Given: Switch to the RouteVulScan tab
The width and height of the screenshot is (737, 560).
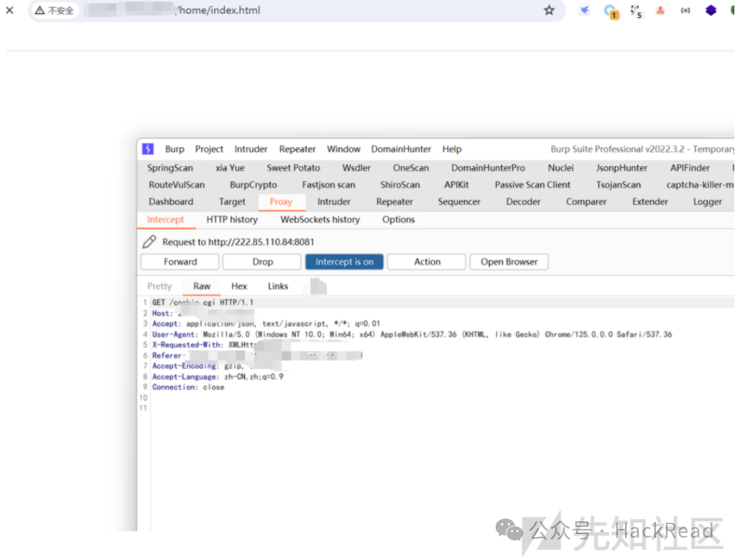Looking at the screenshot, I should coord(176,185).
